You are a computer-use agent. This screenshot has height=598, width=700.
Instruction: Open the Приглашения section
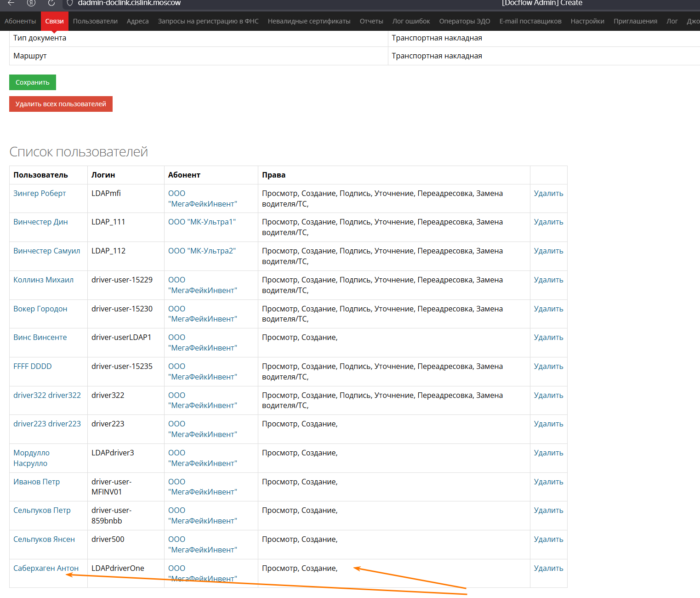[x=635, y=21]
